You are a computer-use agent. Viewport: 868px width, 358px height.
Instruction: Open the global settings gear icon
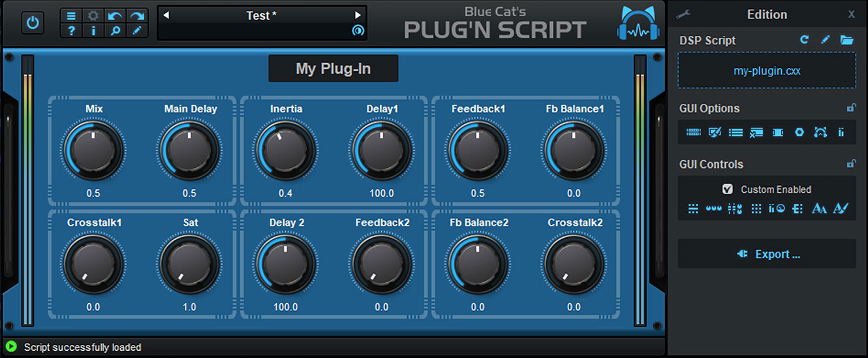93,16
